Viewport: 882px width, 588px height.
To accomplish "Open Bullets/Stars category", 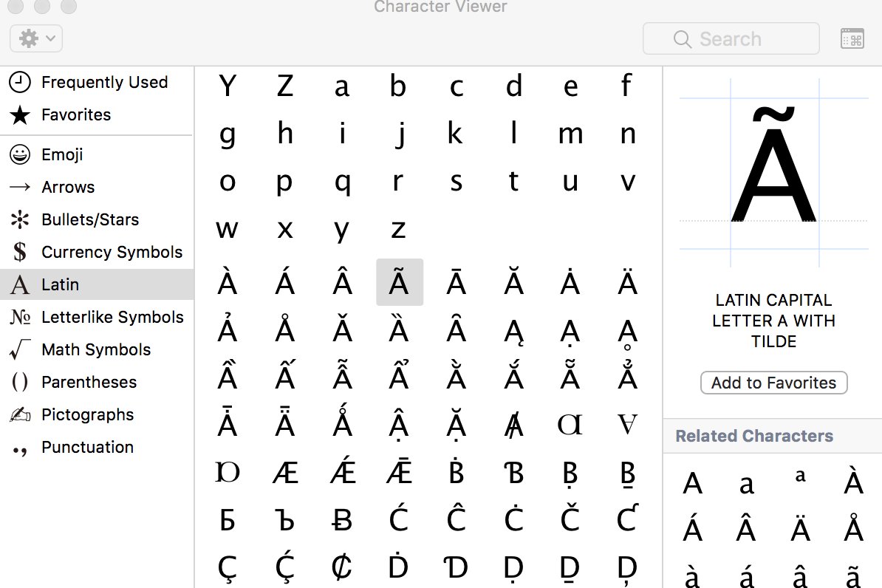I will 97,219.
